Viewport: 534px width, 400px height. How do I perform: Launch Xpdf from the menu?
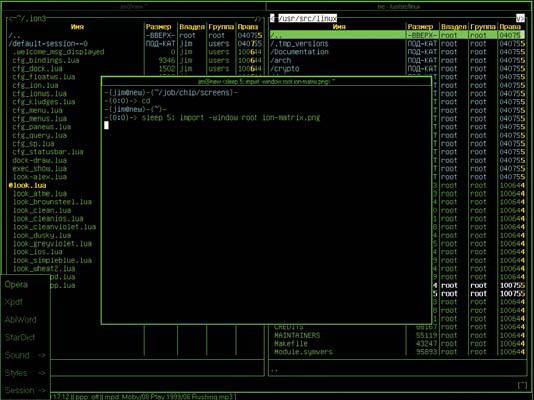14,302
